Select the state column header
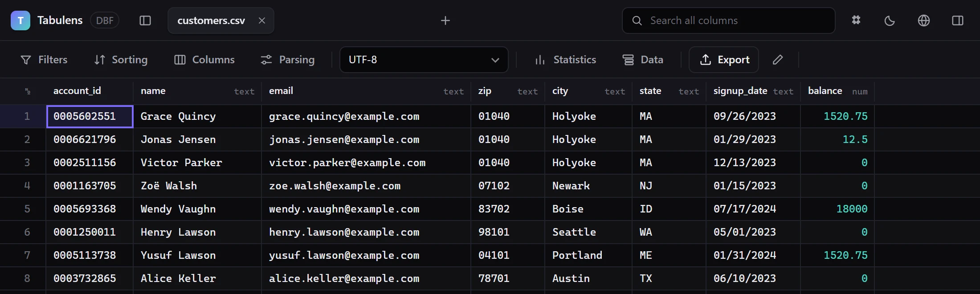The width and height of the screenshot is (980, 294). click(x=669, y=91)
